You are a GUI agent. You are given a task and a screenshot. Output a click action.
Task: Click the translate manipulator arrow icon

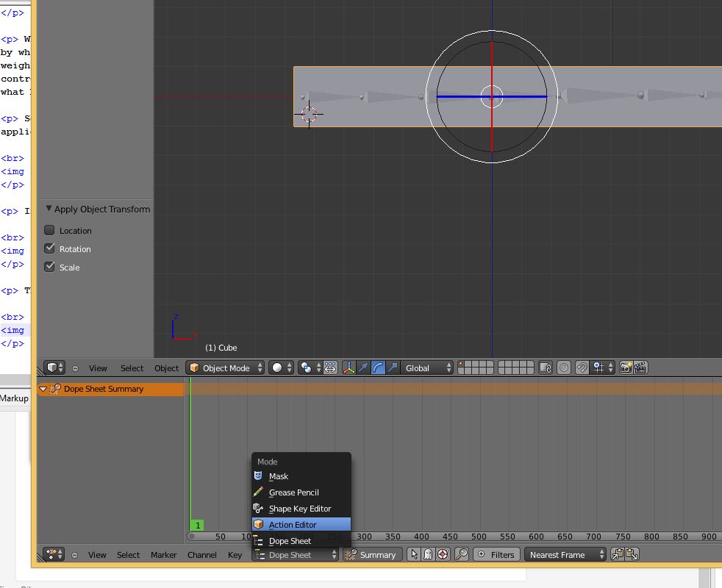363,368
